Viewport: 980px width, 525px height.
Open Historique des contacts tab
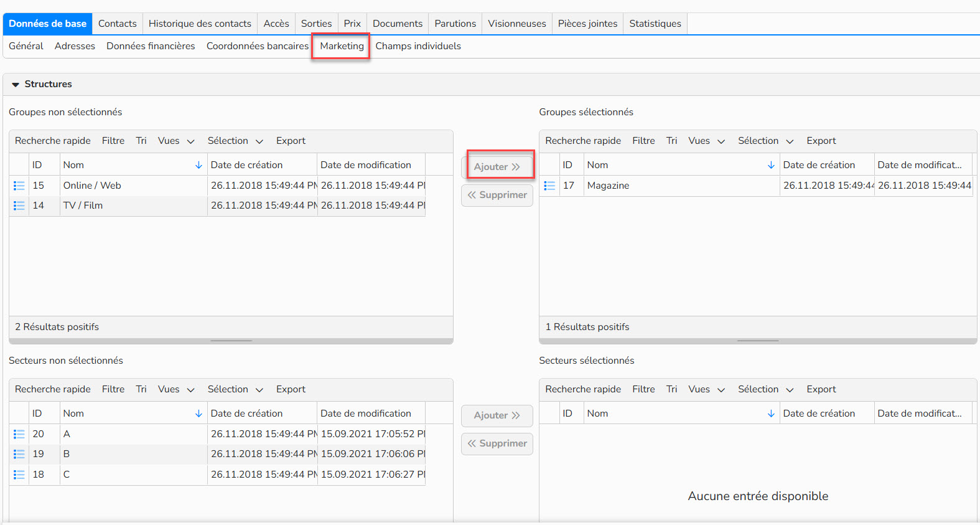(x=200, y=24)
